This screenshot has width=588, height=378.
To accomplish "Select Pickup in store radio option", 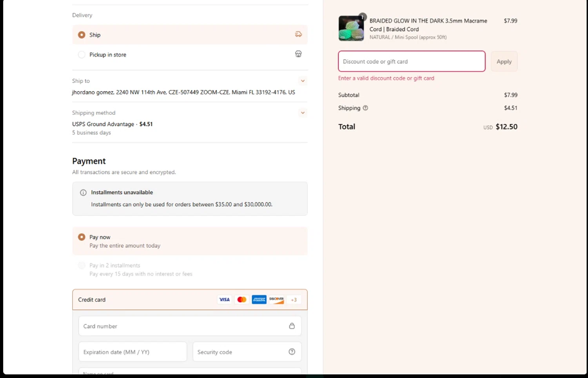I will [82, 55].
